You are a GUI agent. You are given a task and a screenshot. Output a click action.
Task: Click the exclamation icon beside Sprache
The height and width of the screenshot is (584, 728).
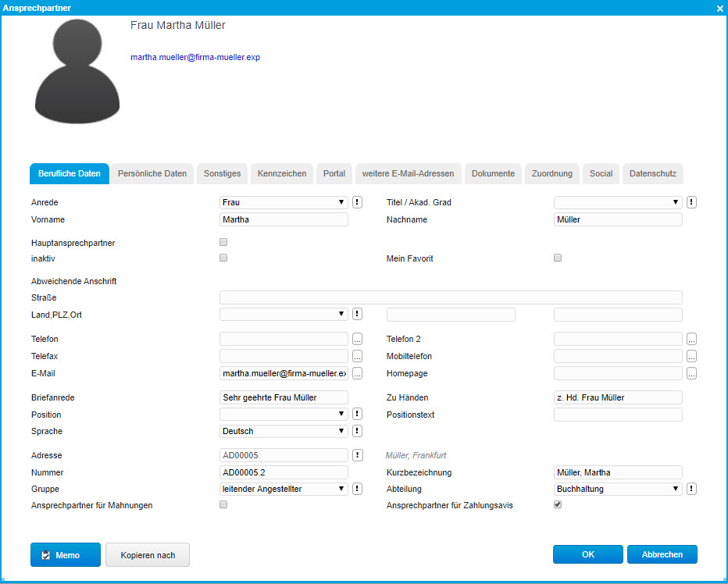pos(357,430)
